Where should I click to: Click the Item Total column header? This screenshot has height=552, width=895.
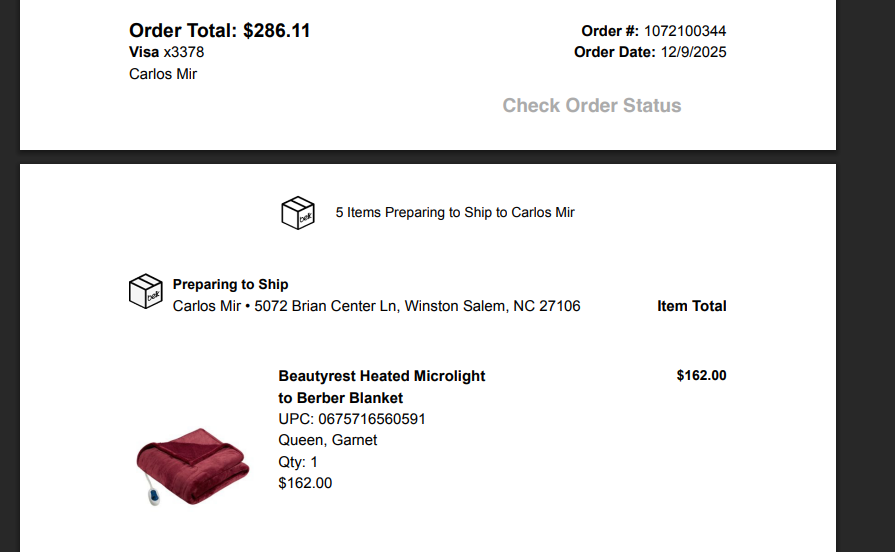click(691, 306)
